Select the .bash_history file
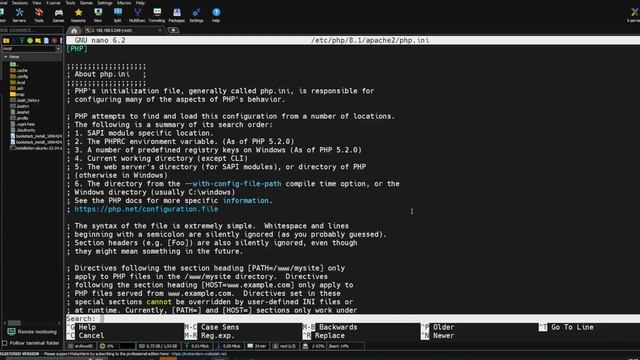Viewport: 640px width, 360px height. click(24, 100)
